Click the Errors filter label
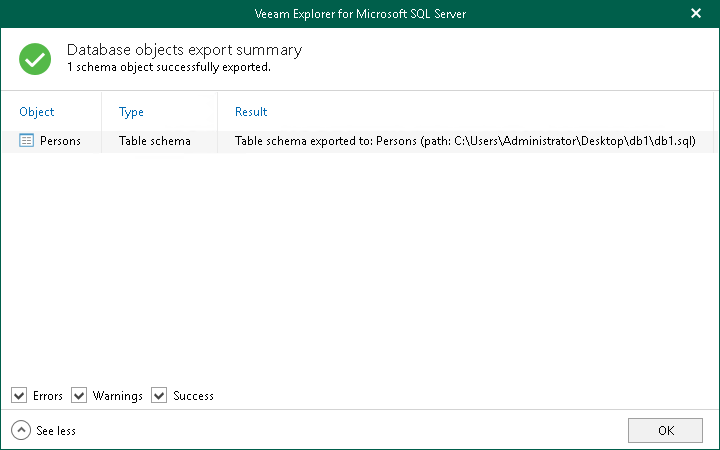 (x=48, y=396)
